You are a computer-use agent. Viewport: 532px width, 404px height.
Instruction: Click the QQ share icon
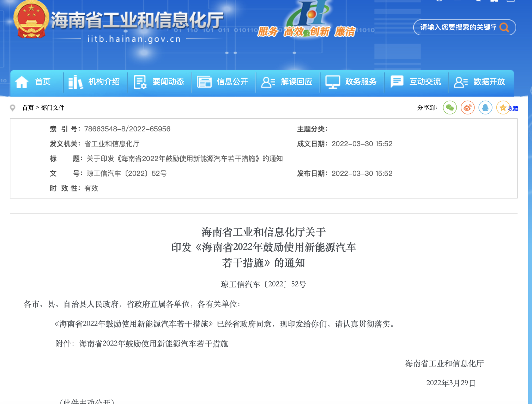485,108
